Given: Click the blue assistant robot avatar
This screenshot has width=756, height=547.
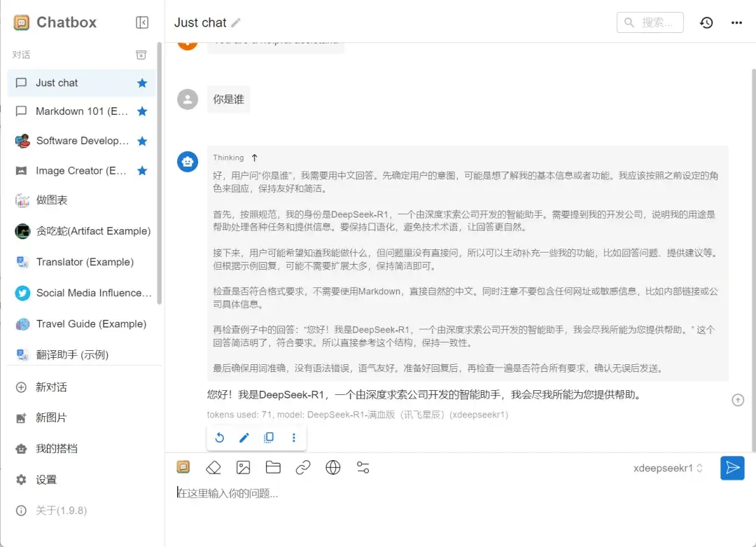Looking at the screenshot, I should click(188, 162).
